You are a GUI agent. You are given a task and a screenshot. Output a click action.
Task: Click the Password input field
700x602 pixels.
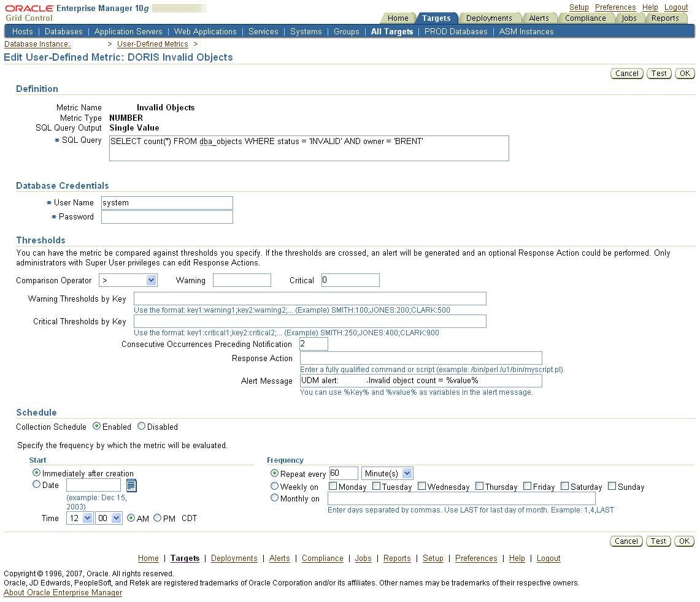point(167,217)
